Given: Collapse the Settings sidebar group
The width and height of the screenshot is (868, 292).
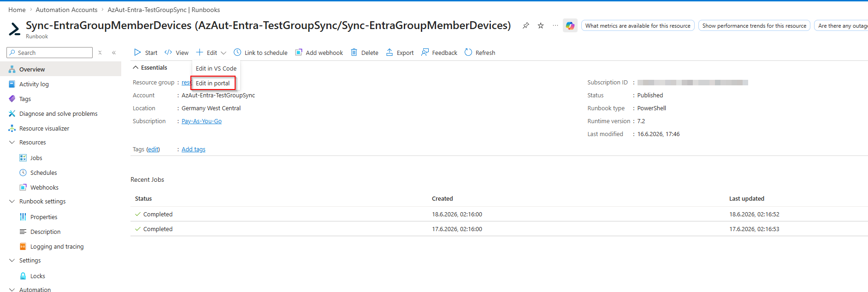Looking at the screenshot, I should [x=12, y=260].
